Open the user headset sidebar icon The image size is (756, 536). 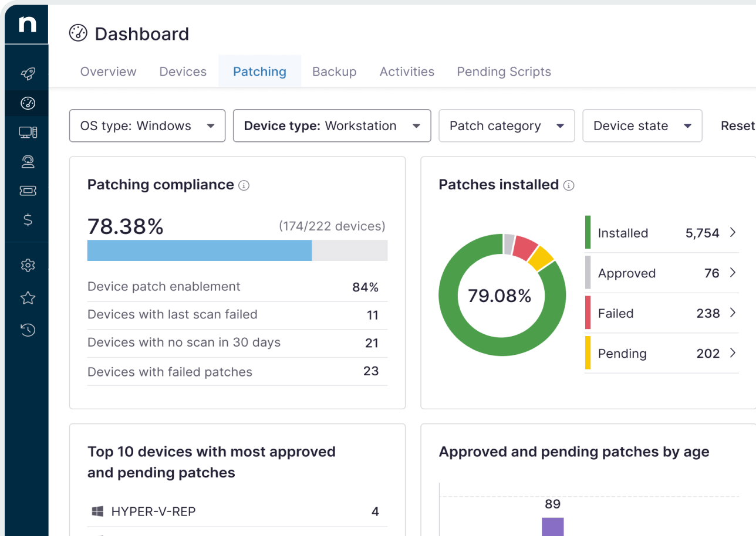[28, 162]
